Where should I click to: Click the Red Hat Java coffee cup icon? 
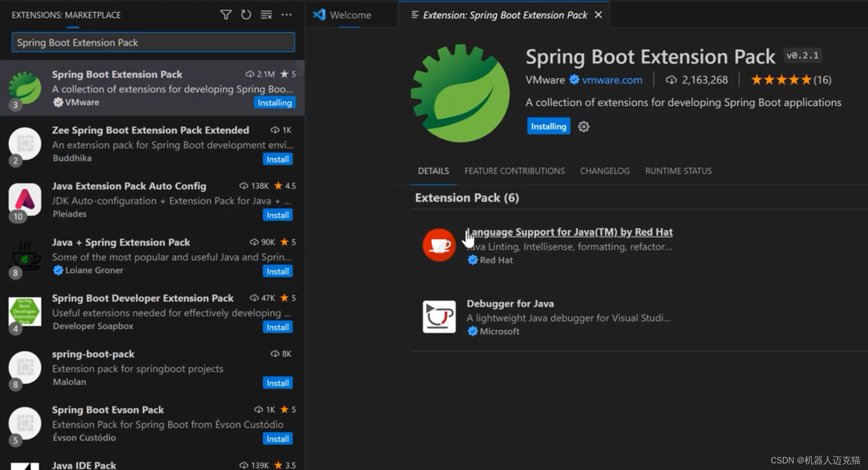tap(439, 245)
